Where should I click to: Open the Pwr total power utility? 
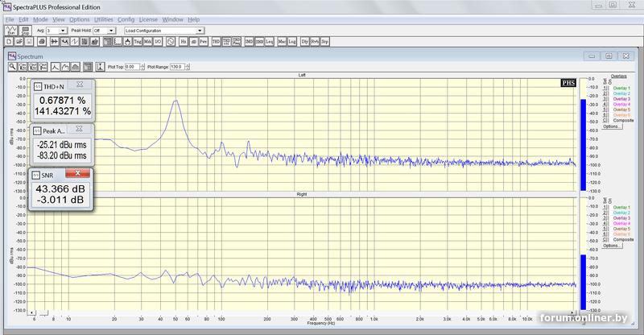(x=203, y=42)
